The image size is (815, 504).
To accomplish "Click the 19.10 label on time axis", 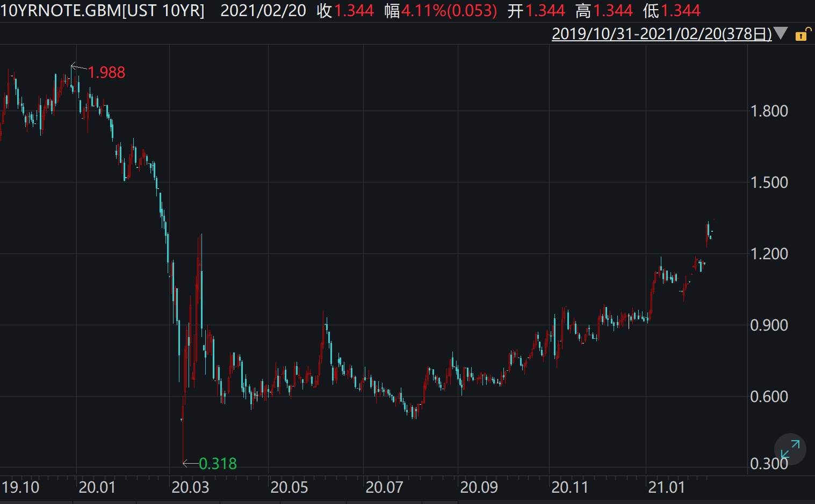I will tap(21, 487).
